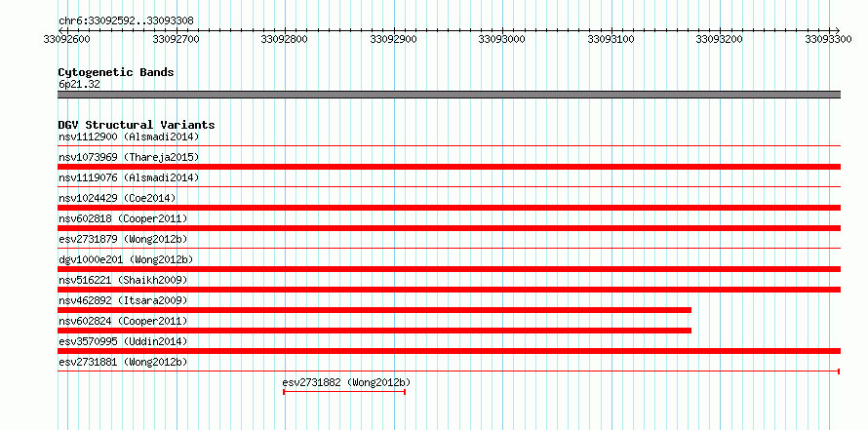Click the chr6:33092592..33093308 region label

coord(126,21)
